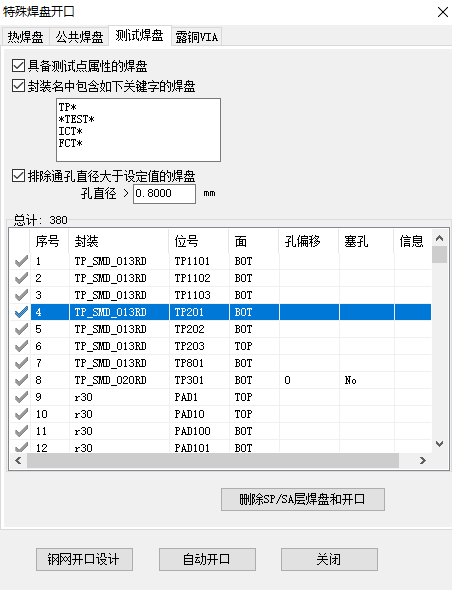Select the TP801 cell

199,363
